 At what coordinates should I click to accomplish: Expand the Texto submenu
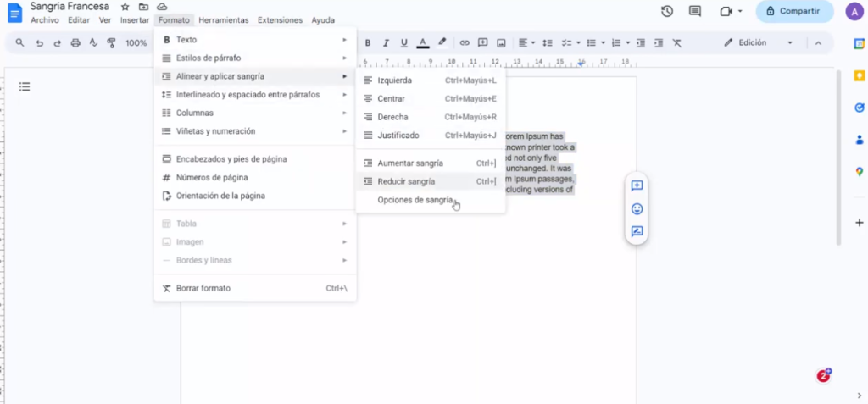[x=255, y=39]
